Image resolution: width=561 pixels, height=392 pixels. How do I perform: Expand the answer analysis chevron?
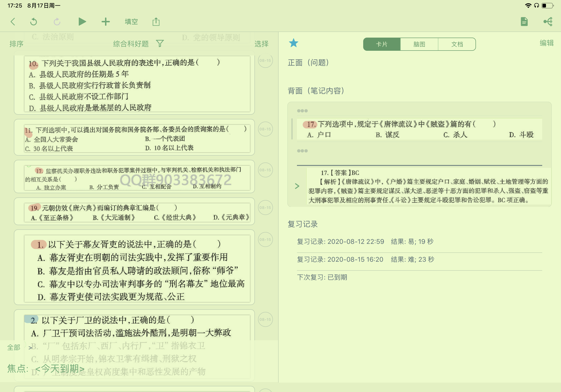[297, 186]
